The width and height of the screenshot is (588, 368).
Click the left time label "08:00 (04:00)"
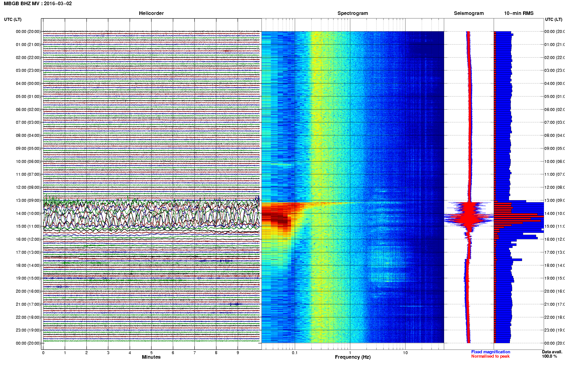tap(28, 135)
